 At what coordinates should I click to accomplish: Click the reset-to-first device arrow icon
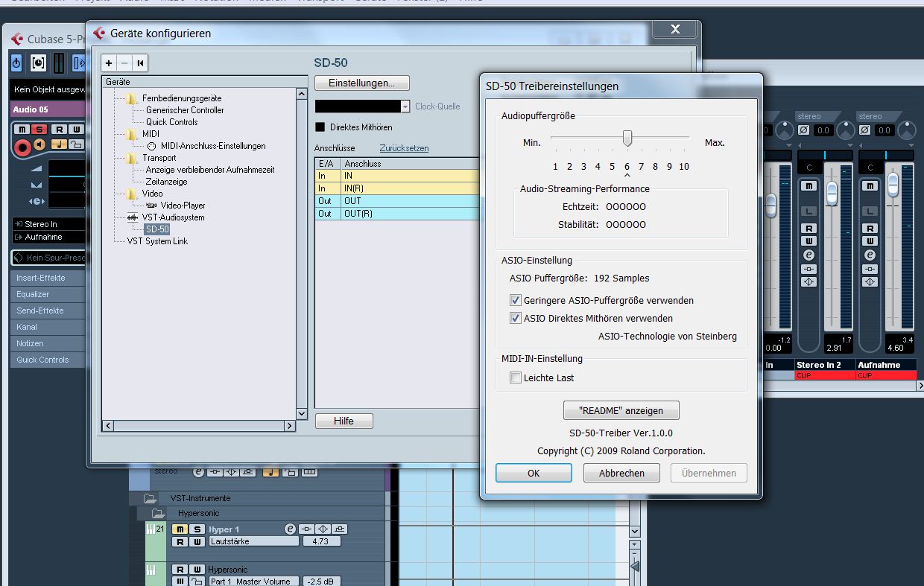coord(140,63)
